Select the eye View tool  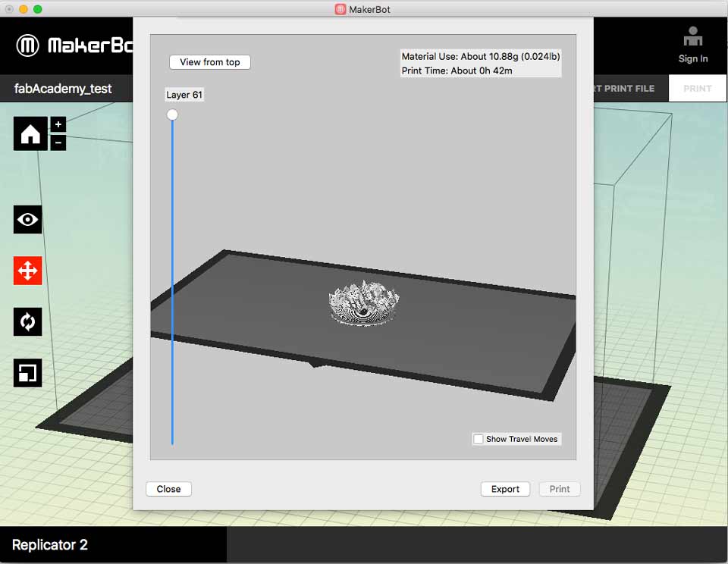point(28,220)
